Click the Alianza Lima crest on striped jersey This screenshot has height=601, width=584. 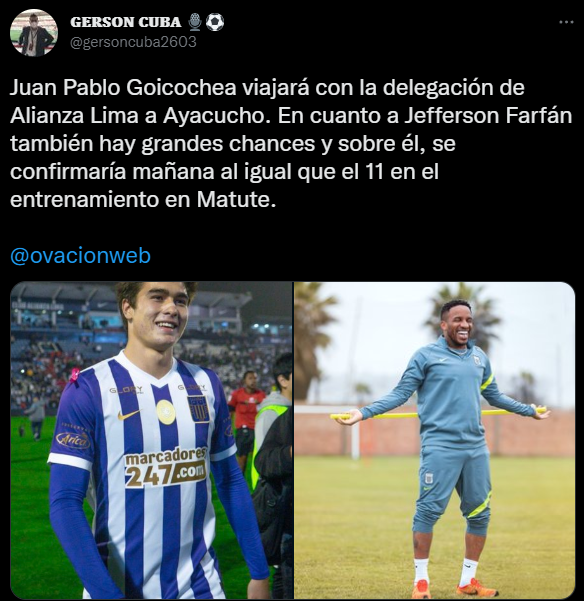[198, 409]
